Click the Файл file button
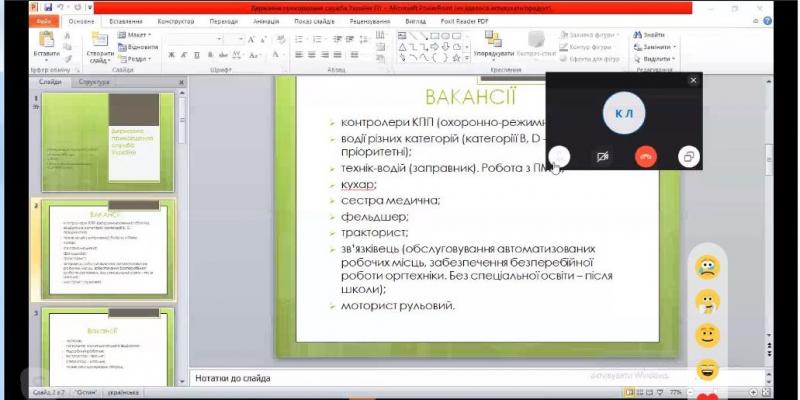Screen dimensions: 800x400 [46, 20]
